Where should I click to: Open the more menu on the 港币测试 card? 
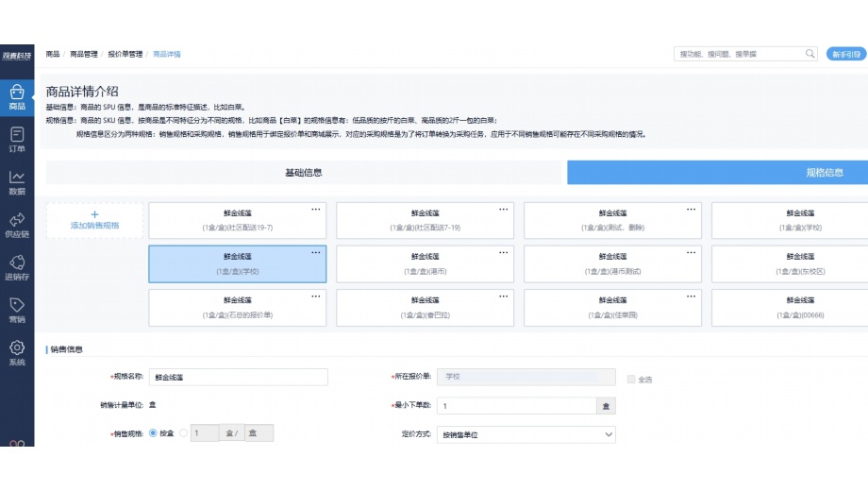coord(691,253)
